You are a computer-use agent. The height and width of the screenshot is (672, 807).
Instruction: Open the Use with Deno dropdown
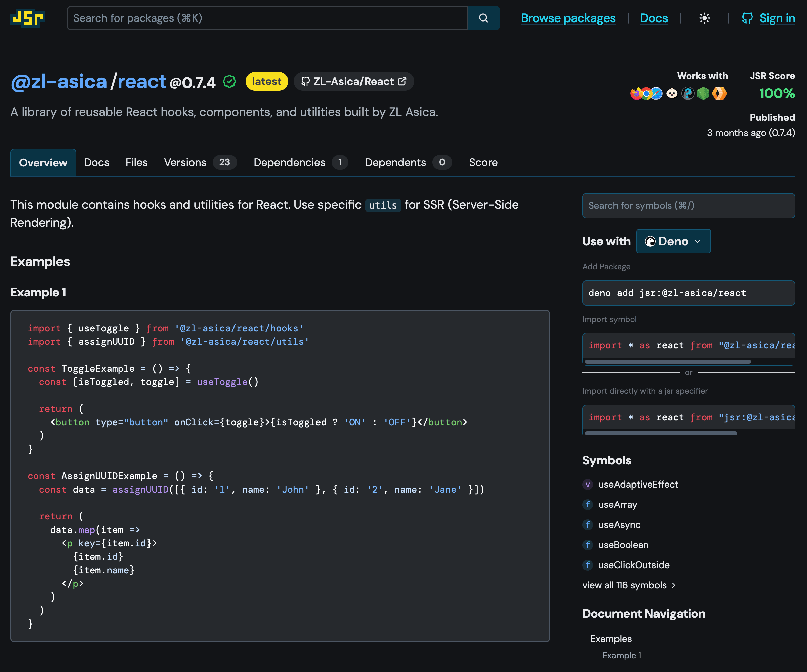(673, 241)
